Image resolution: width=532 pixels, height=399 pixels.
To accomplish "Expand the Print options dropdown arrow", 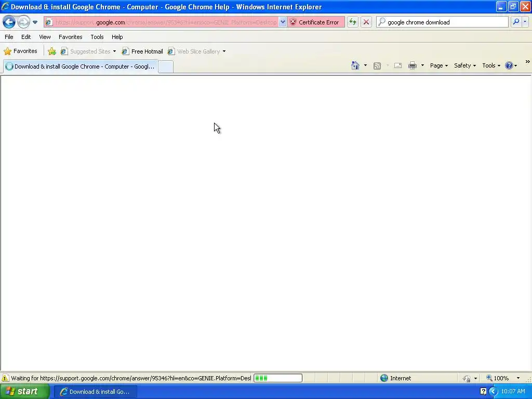I will [422, 65].
